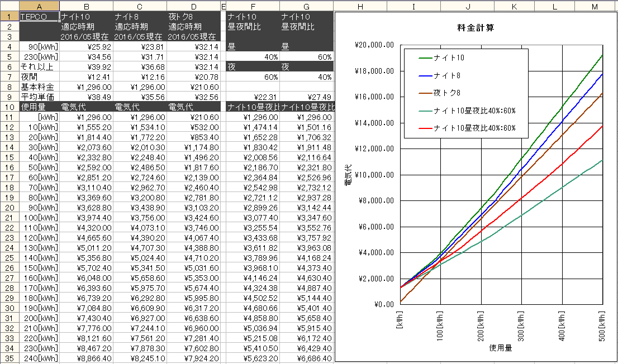Select column M header
Viewport: 618px width, 364px height.
coord(595,6)
